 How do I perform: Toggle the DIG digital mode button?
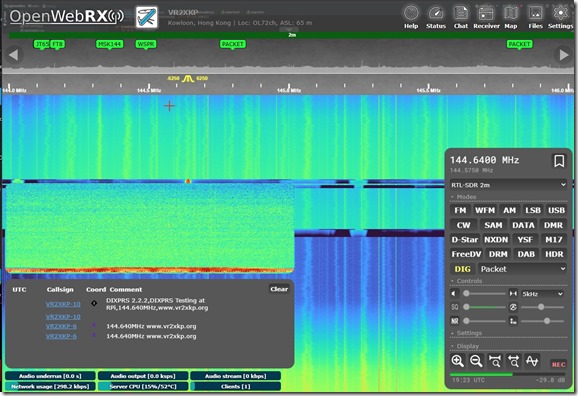click(462, 269)
